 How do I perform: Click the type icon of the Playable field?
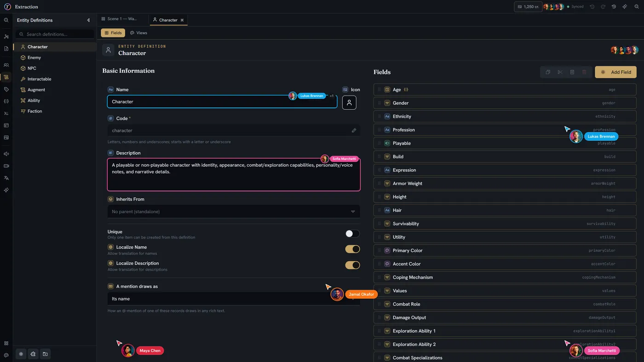pyautogui.click(x=387, y=143)
